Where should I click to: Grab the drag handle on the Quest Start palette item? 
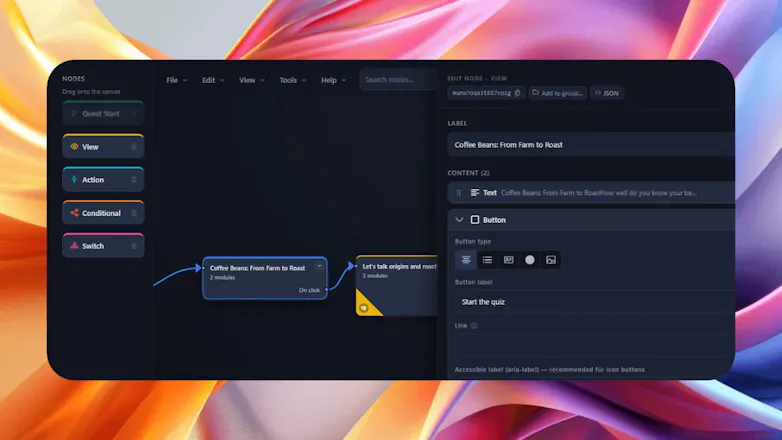[x=134, y=113]
